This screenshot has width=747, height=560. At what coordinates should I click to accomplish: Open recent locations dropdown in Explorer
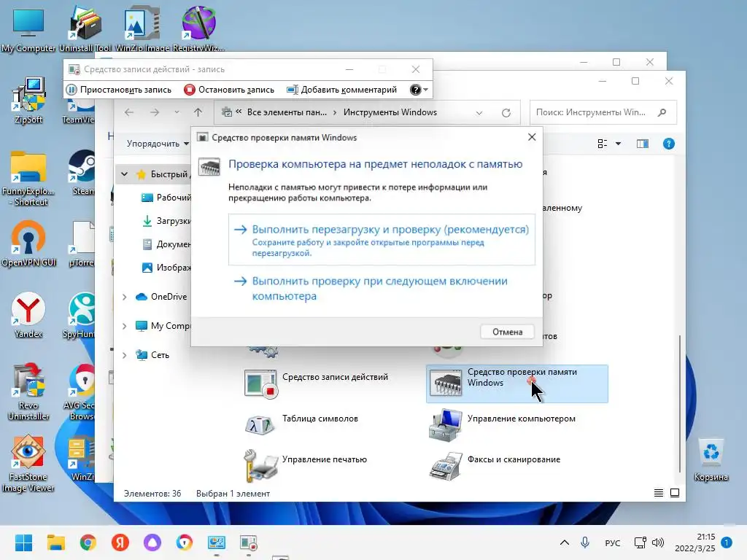click(x=177, y=112)
